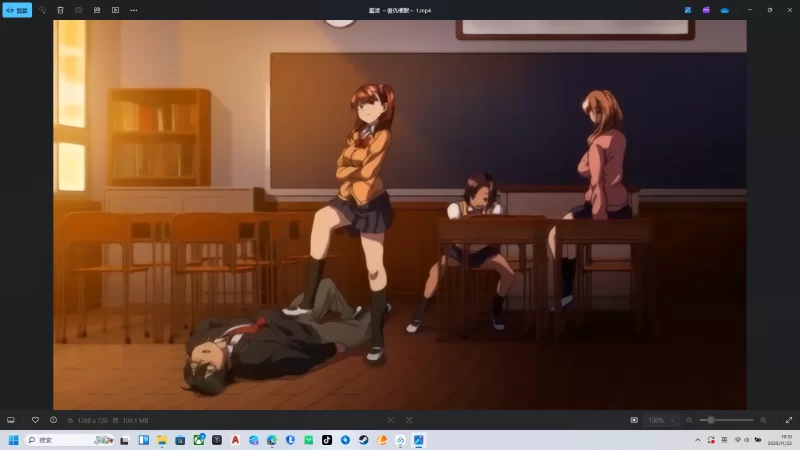800x450 pixels.
Task: Open the Wi-Fi network tray icon
Action: 737,440
